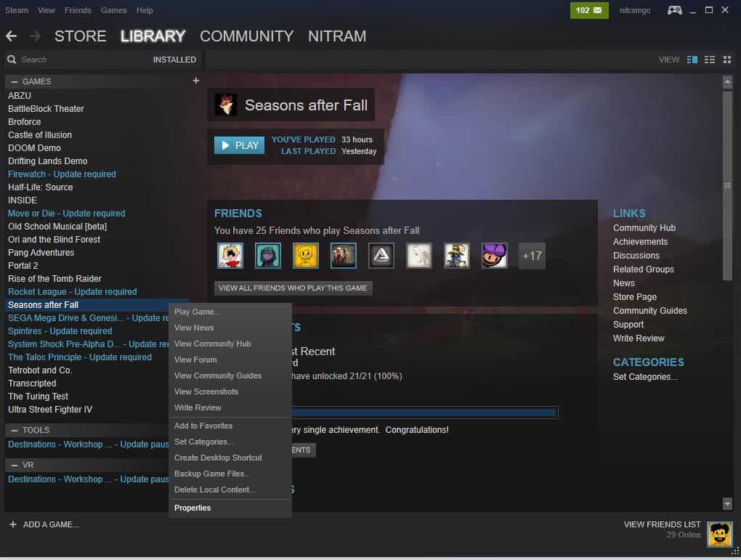Click View All Friends Who Play This Game

click(293, 288)
